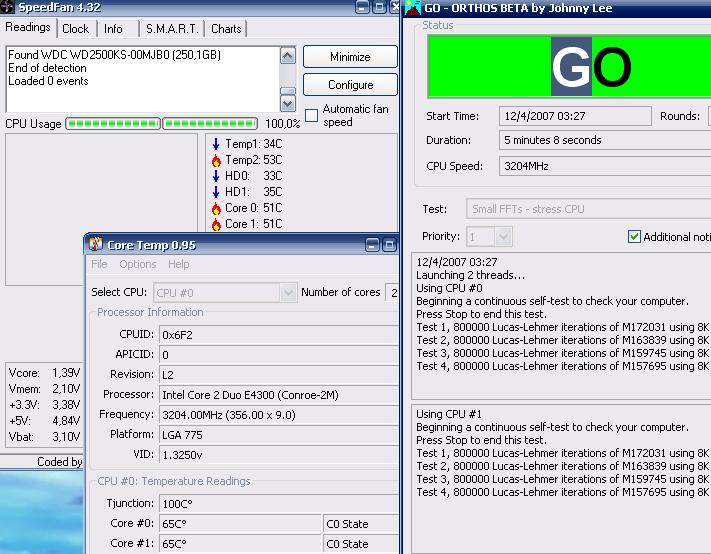Click the Revision field showing L2

[x=279, y=375]
